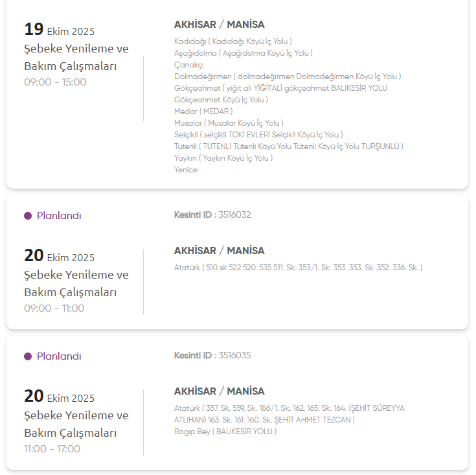Viewport: 476px width, 475px height.
Task: Click the 09:00 - 15:00 time range
Action: point(55,82)
